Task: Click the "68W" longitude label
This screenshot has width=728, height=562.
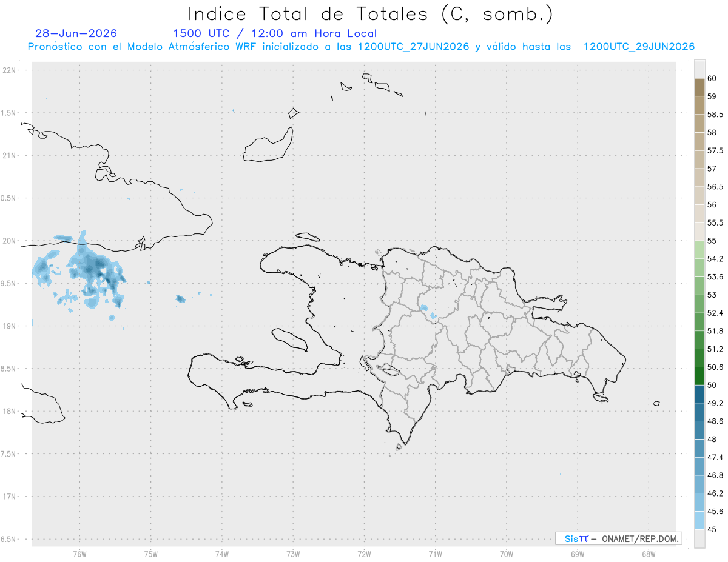Action: point(648,554)
